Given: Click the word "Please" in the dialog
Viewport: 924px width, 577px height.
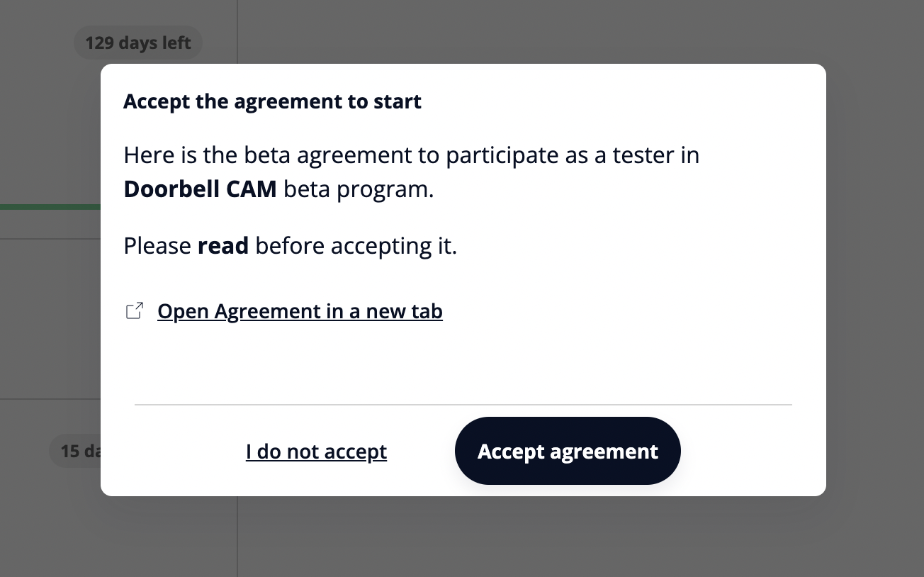Looking at the screenshot, I should [157, 246].
